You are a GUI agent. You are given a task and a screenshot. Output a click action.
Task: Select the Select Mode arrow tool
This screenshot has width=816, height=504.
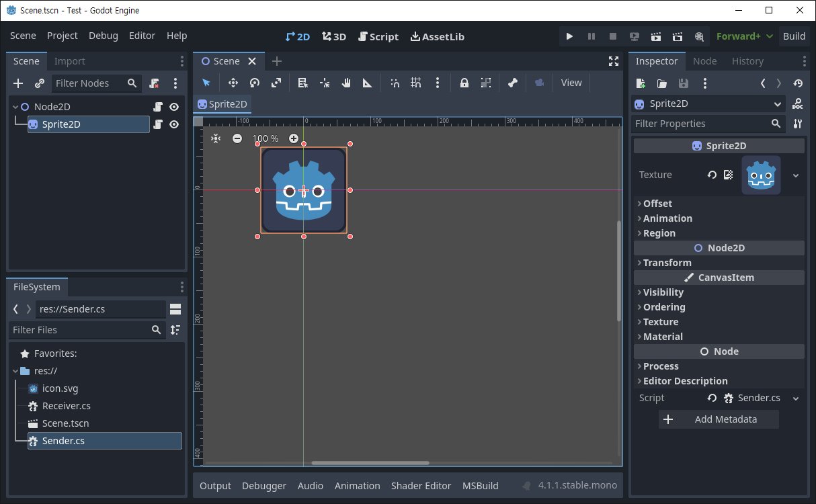(206, 83)
